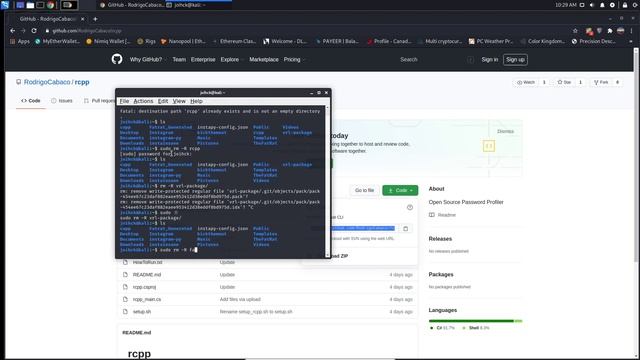Click the lock screen icon in tray
The image size is (640, 360).
(x=624, y=5)
